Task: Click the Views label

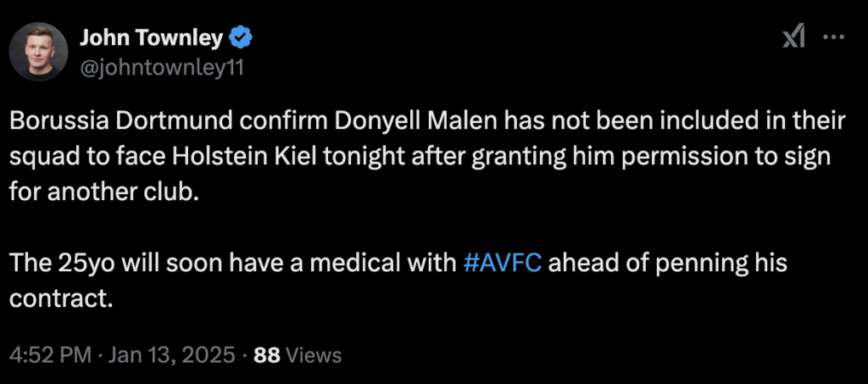Action: click(x=314, y=354)
